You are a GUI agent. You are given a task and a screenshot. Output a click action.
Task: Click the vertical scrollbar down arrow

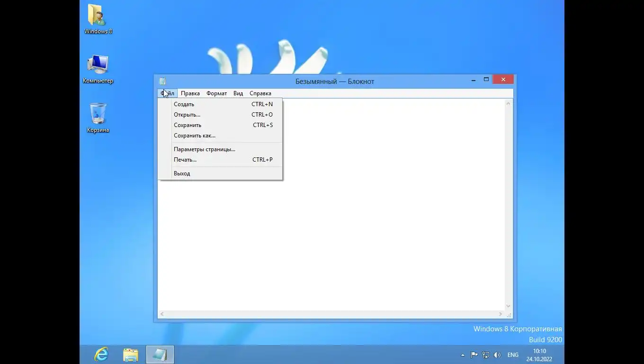point(509,306)
